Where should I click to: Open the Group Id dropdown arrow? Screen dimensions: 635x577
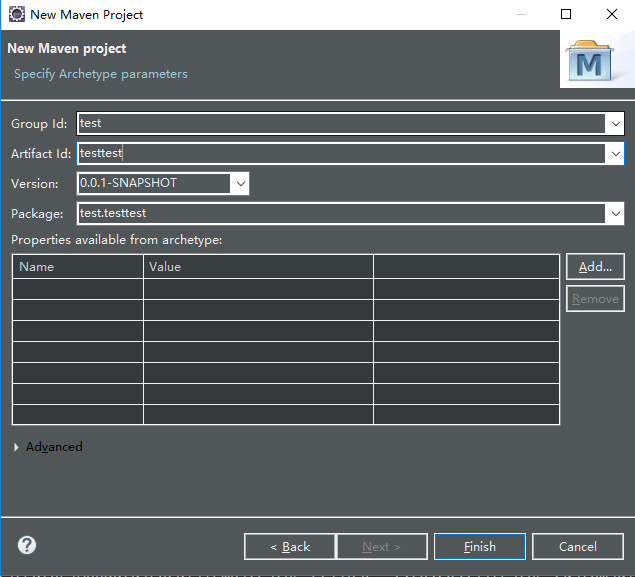615,123
